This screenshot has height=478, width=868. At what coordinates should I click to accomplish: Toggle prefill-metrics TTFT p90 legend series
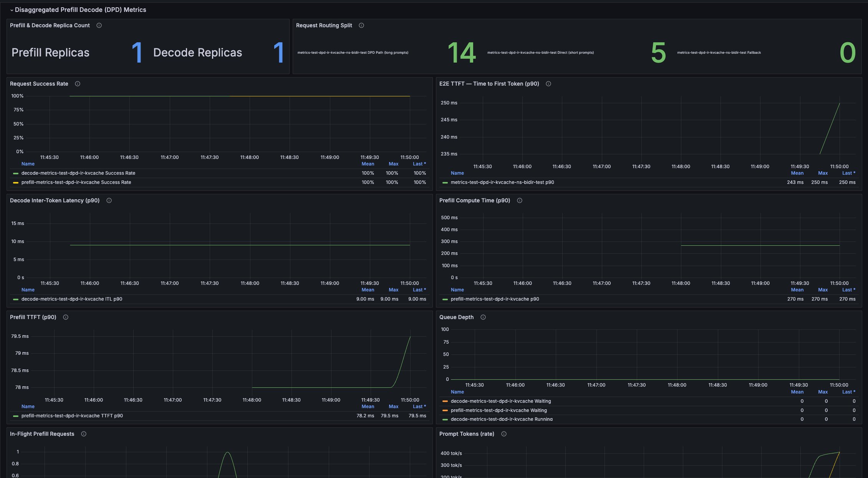click(72, 416)
